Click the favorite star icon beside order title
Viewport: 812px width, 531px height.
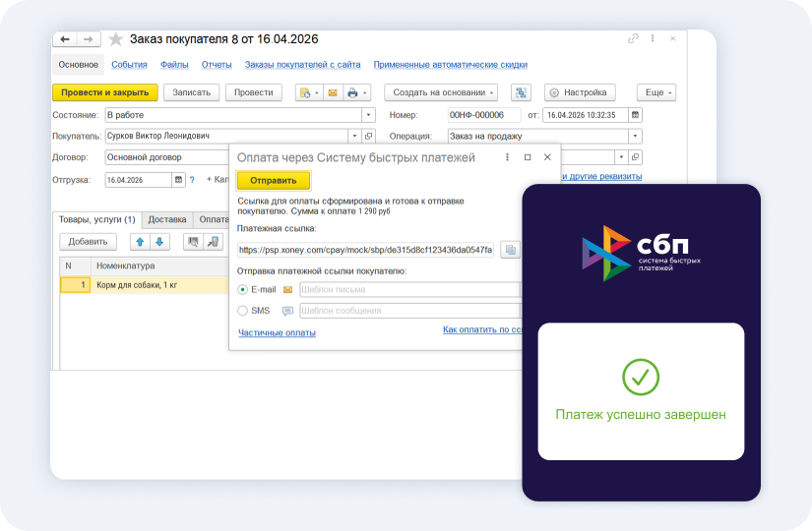click(116, 39)
